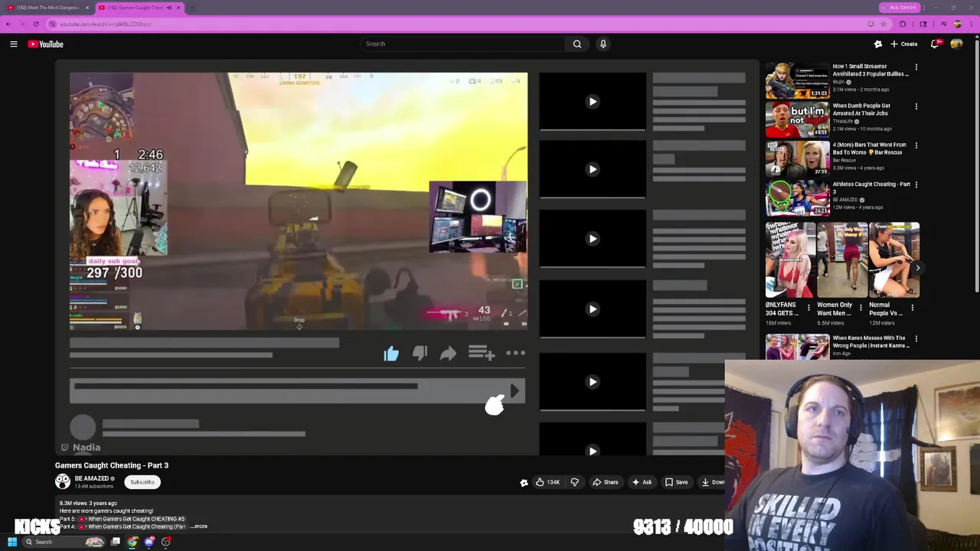Open Chrome from the taskbar
This screenshot has height=551, width=980.
click(132, 542)
